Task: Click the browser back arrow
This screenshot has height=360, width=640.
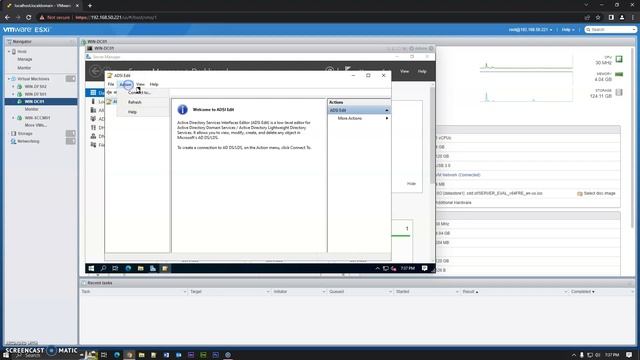Action: (x=7, y=18)
